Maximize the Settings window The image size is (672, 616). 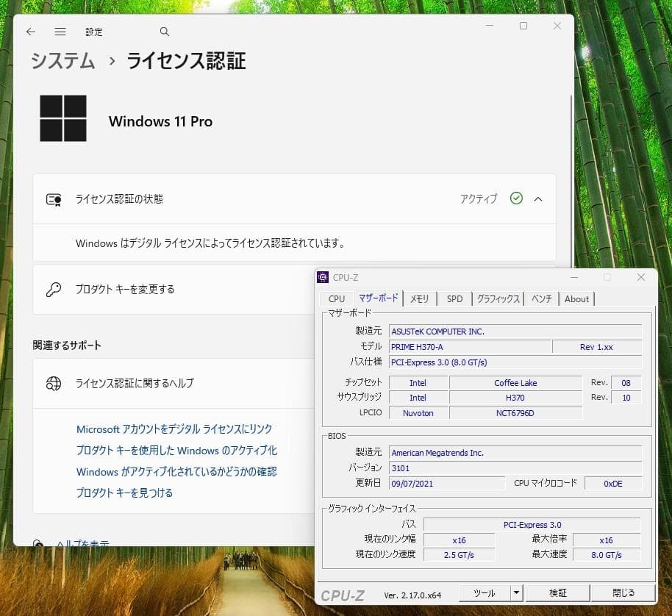[x=523, y=26]
